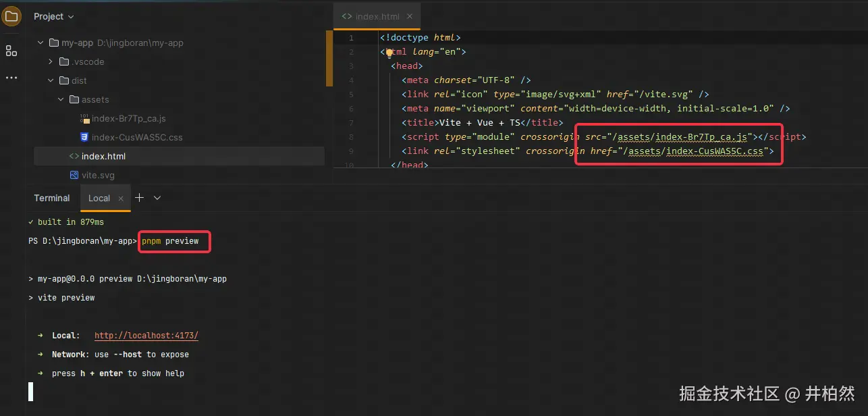Click the vite.svg image file icon
Viewport: 868px width, 416px height.
pos(74,175)
